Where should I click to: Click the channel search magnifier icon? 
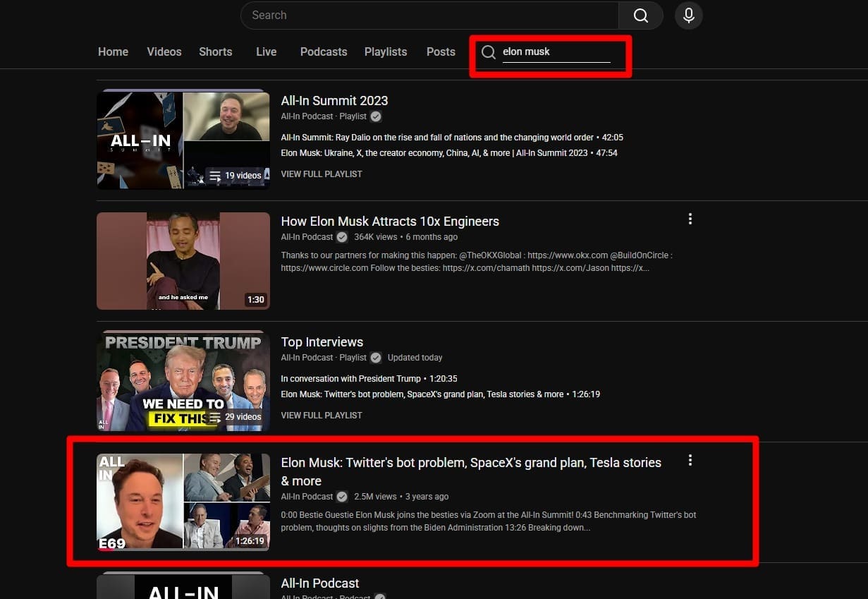tap(488, 52)
